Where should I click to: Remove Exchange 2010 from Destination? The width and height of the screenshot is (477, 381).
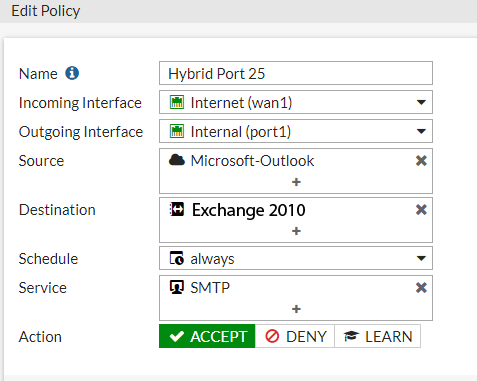coord(421,210)
